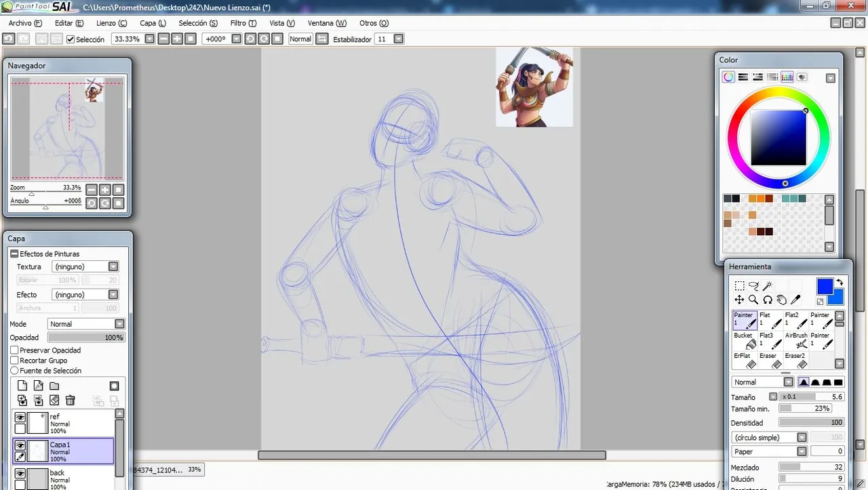Image resolution: width=868 pixels, height=490 pixels.
Task: Select the Lasso tool
Action: click(753, 286)
